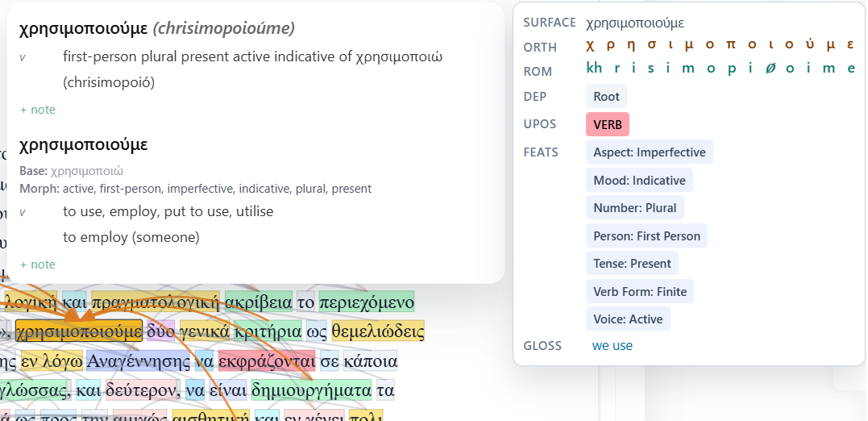
Task: Select the word πραγματολογική in the passage
Action: pyautogui.click(x=156, y=302)
